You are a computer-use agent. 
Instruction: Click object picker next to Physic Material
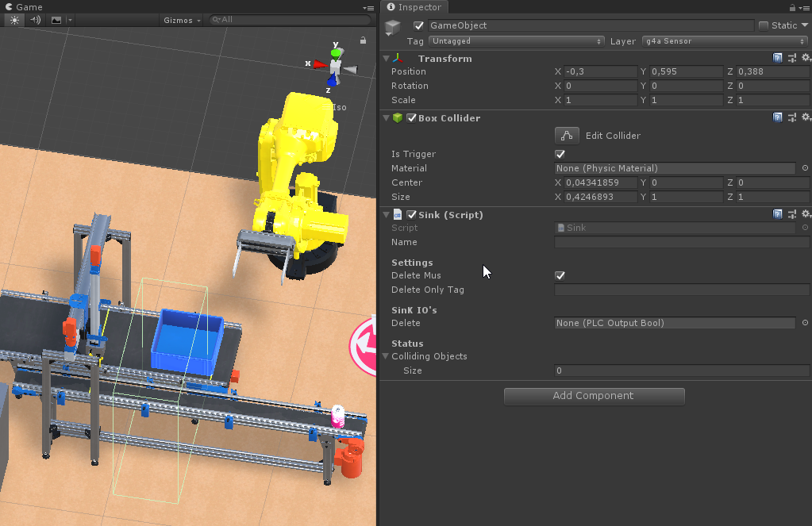[805, 168]
